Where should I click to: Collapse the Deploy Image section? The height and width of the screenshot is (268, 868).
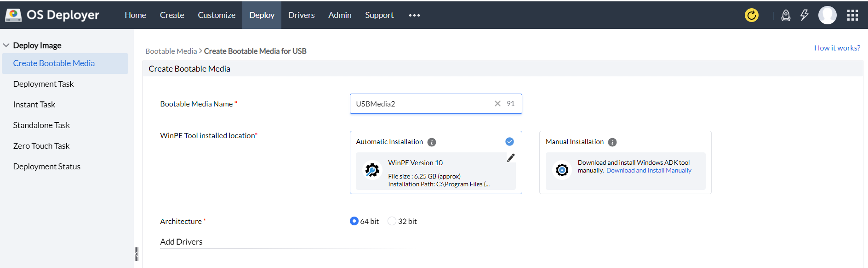pyautogui.click(x=6, y=45)
